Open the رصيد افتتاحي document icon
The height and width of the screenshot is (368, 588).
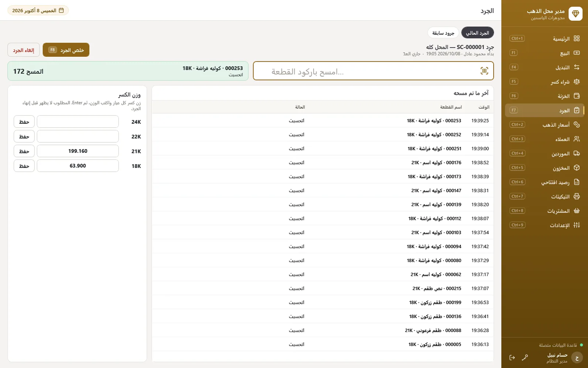tap(576, 182)
